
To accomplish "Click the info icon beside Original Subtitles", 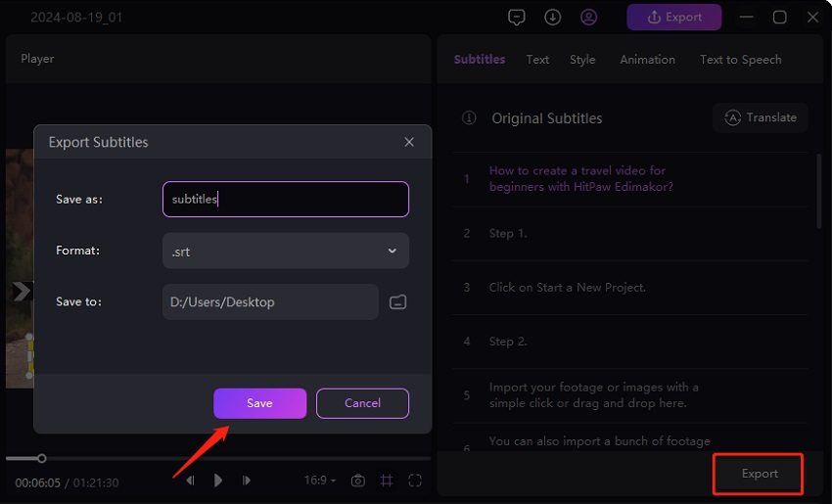I will coord(469,118).
